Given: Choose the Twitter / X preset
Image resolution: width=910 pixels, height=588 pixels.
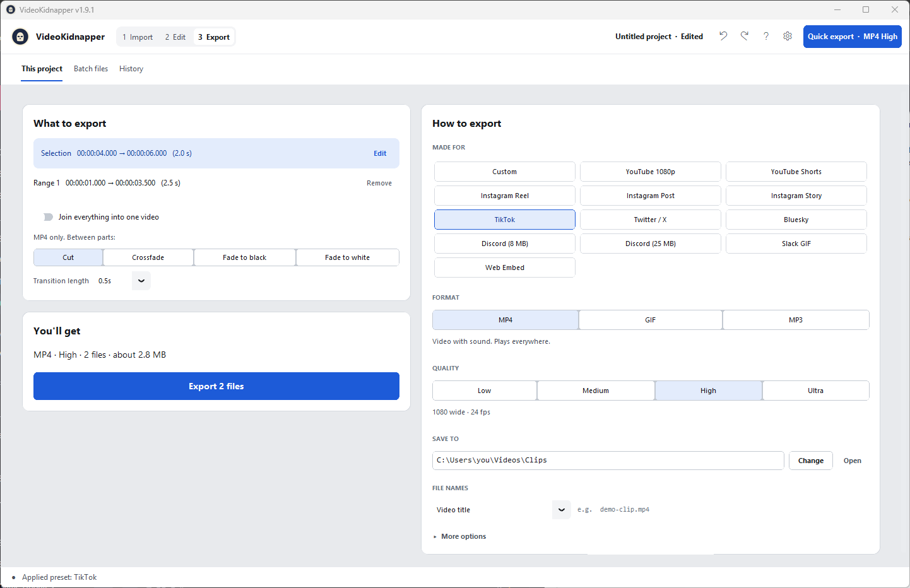Looking at the screenshot, I should pos(651,220).
